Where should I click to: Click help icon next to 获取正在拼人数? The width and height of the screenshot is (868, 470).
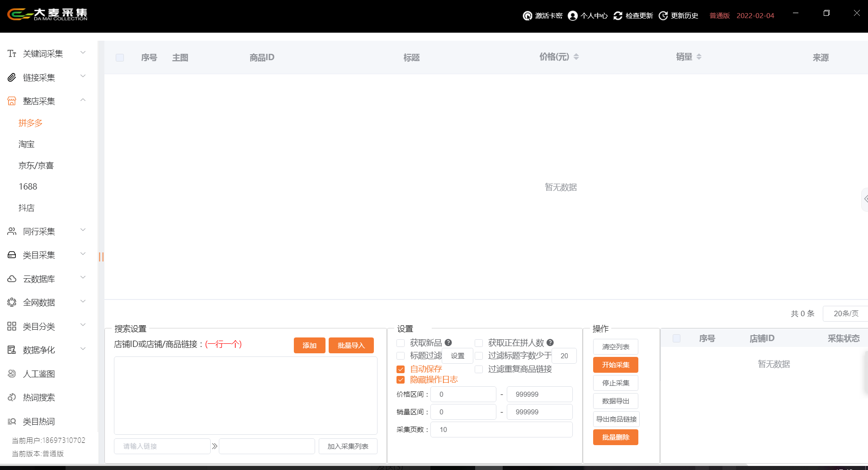550,343
